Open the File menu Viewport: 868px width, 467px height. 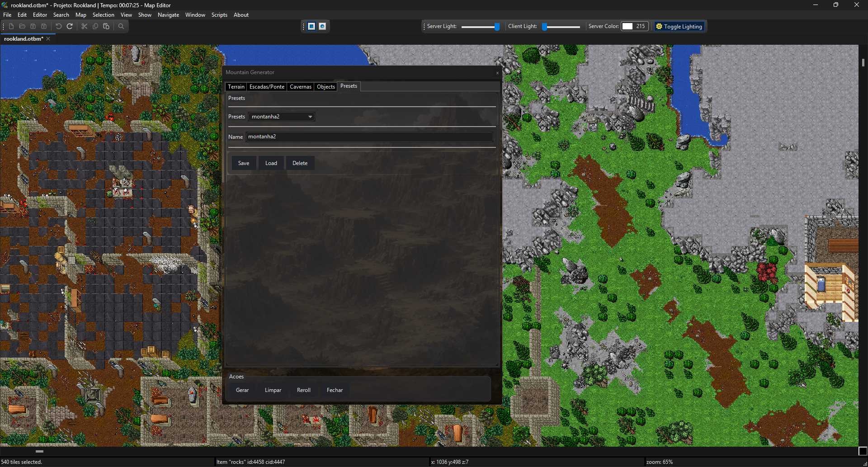click(x=7, y=15)
